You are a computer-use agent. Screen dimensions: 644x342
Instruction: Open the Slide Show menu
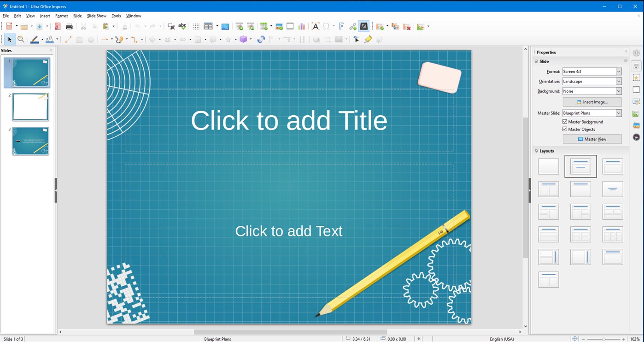pyautogui.click(x=96, y=15)
